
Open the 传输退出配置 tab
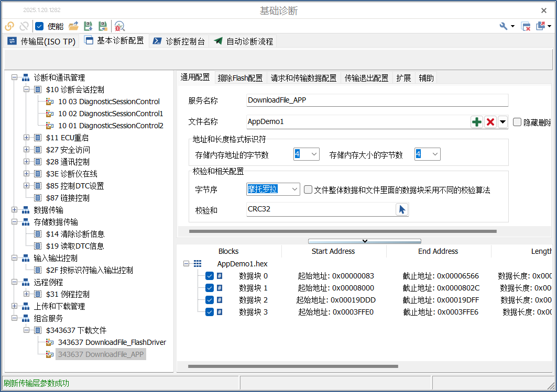click(x=367, y=78)
